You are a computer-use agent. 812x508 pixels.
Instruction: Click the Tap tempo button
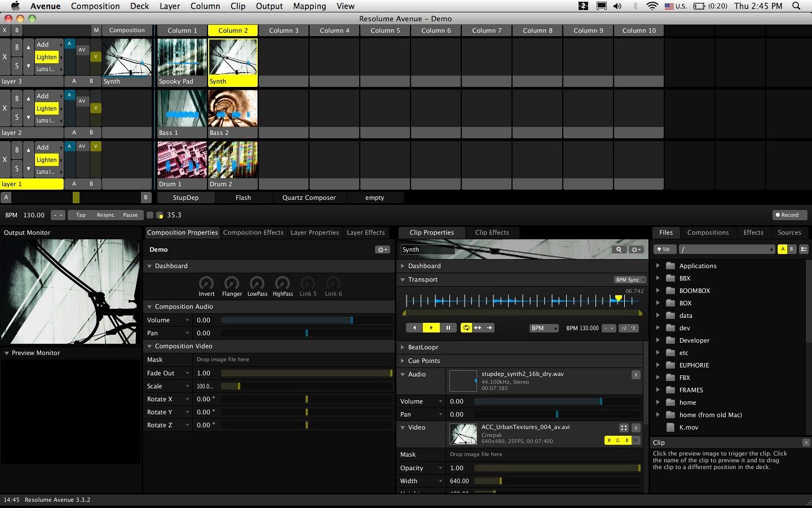(81, 215)
